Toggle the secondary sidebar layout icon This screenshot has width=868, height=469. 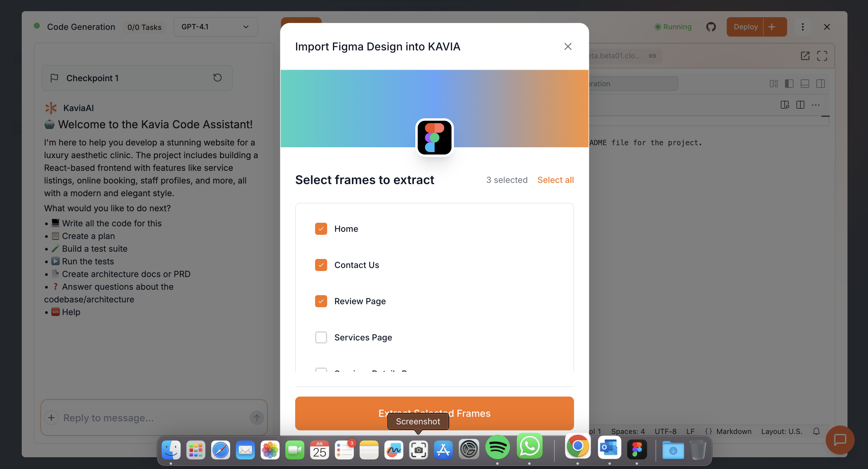point(821,84)
